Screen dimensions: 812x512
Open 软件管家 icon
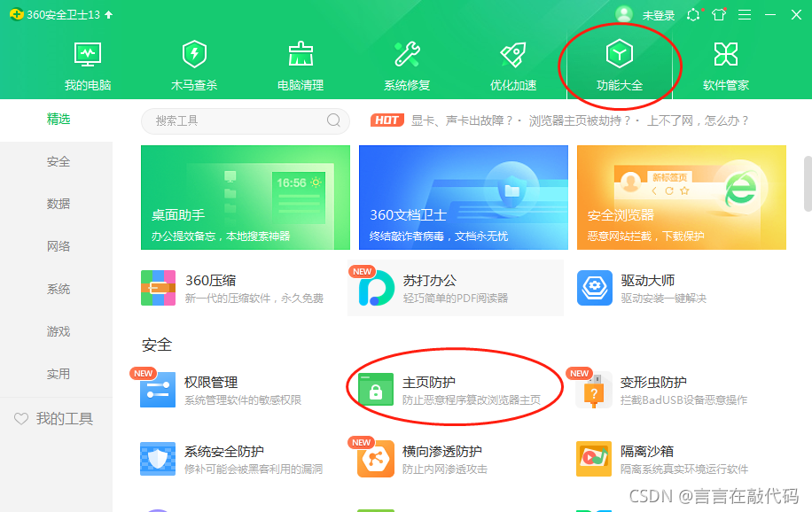click(x=725, y=54)
